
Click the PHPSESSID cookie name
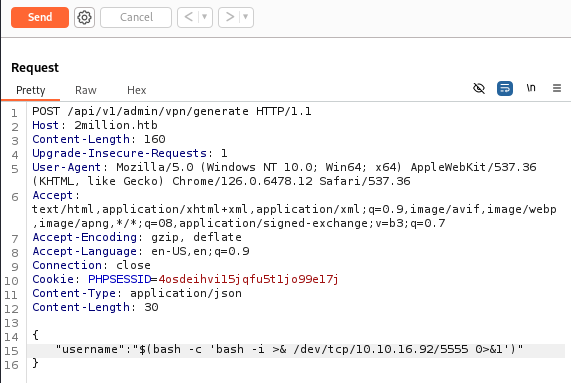click(119, 279)
